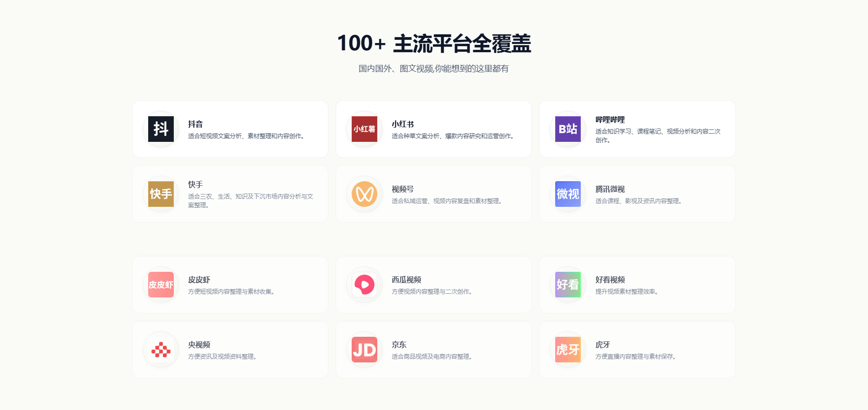Click the gradient 好看 icon

pyautogui.click(x=568, y=285)
